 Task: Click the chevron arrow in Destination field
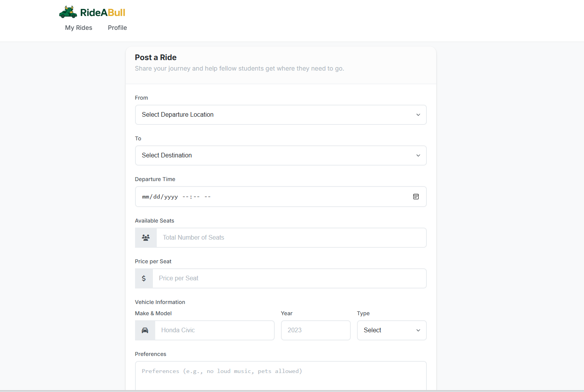pyautogui.click(x=418, y=155)
